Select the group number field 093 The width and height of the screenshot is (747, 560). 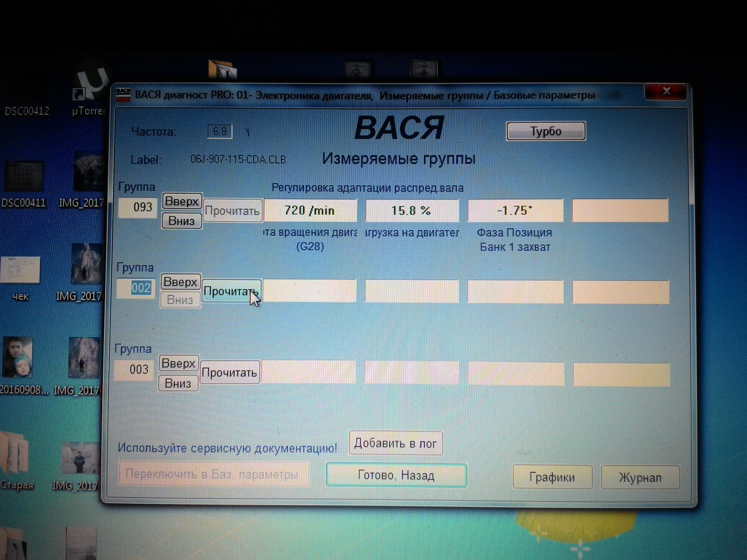click(x=138, y=207)
